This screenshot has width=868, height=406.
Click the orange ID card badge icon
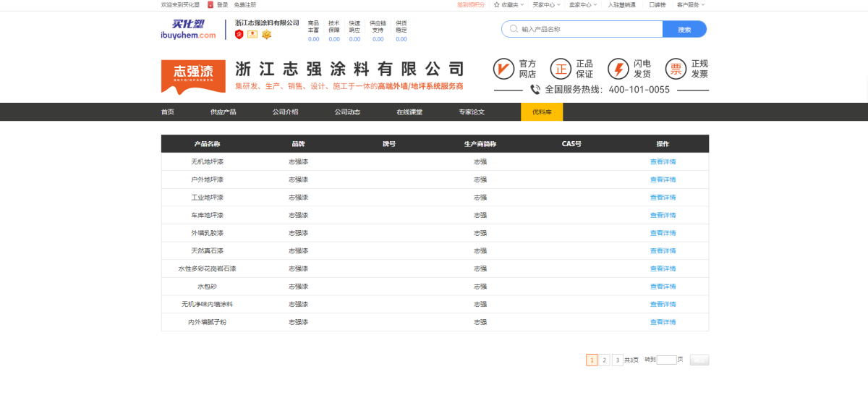pos(252,34)
